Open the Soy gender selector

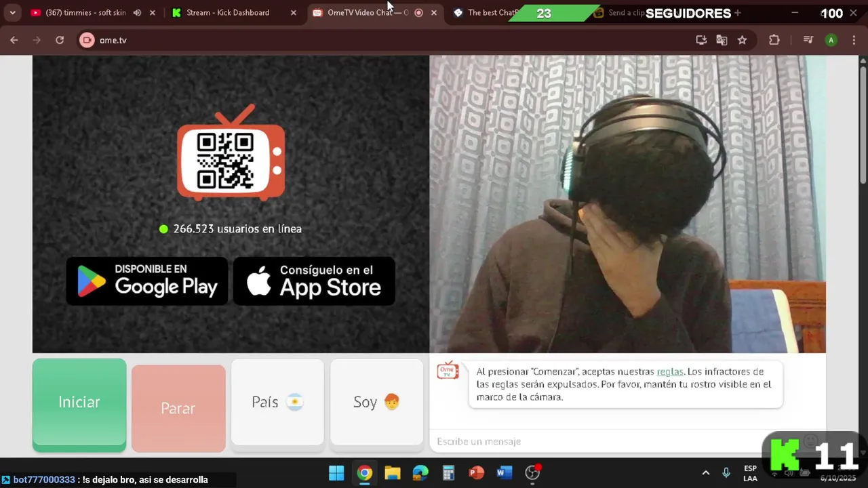pyautogui.click(x=376, y=403)
